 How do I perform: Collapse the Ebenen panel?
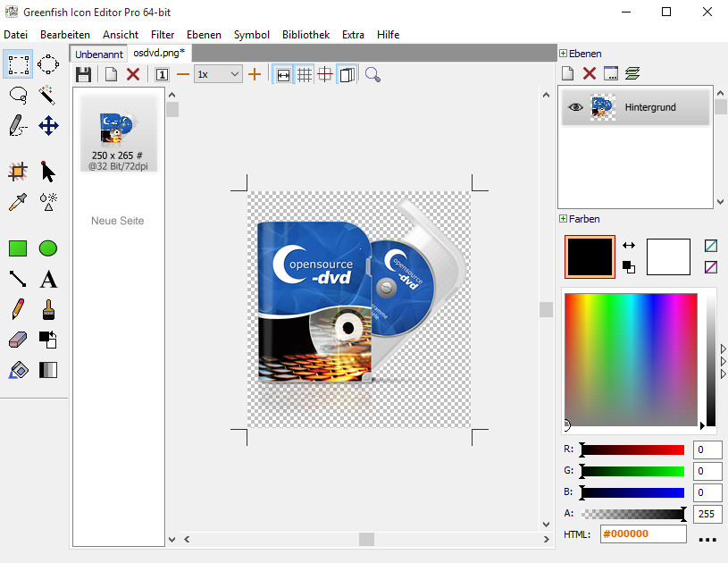tap(564, 53)
